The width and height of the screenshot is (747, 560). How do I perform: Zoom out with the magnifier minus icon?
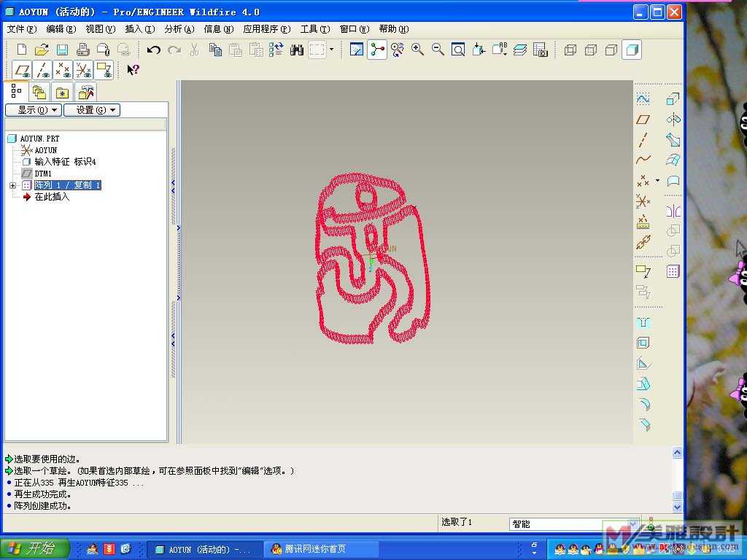(x=438, y=50)
